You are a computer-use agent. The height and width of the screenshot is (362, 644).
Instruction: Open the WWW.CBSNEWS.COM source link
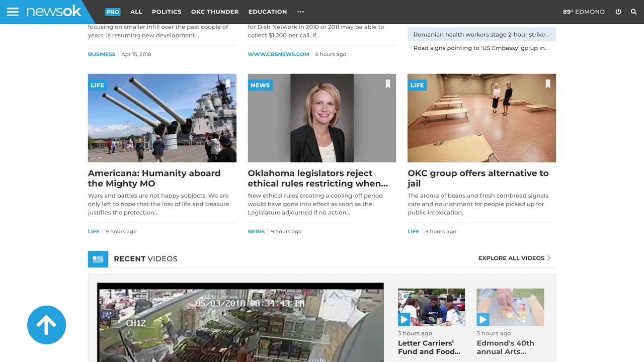278,54
